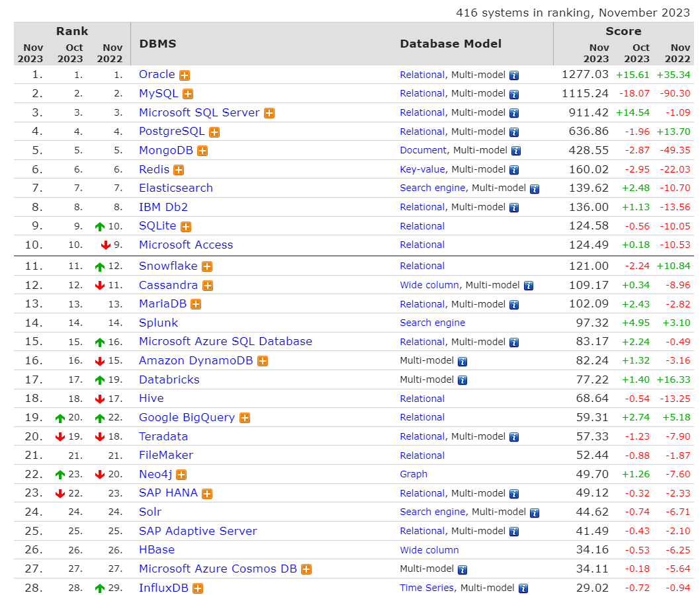Open the MySQL link
The height and width of the screenshot is (595, 700).
(159, 94)
